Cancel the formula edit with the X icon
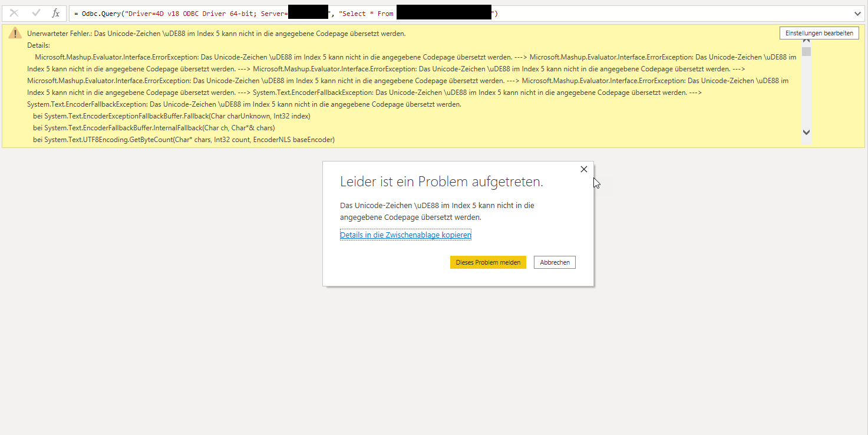The height and width of the screenshot is (435, 868). point(14,13)
